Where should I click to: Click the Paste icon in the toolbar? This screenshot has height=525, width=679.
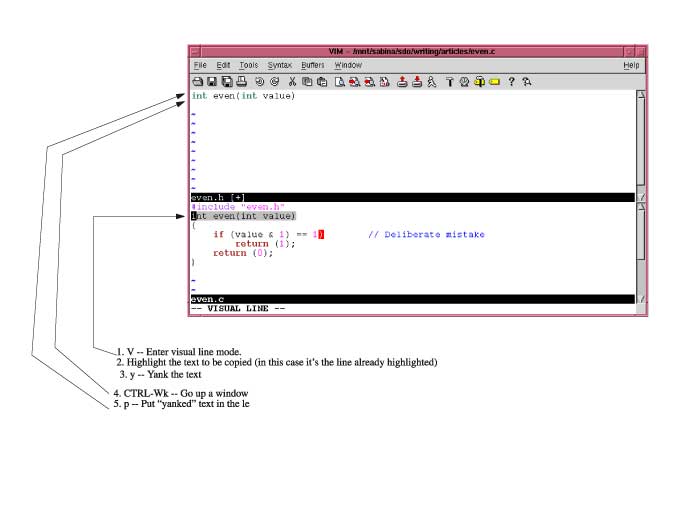322,81
